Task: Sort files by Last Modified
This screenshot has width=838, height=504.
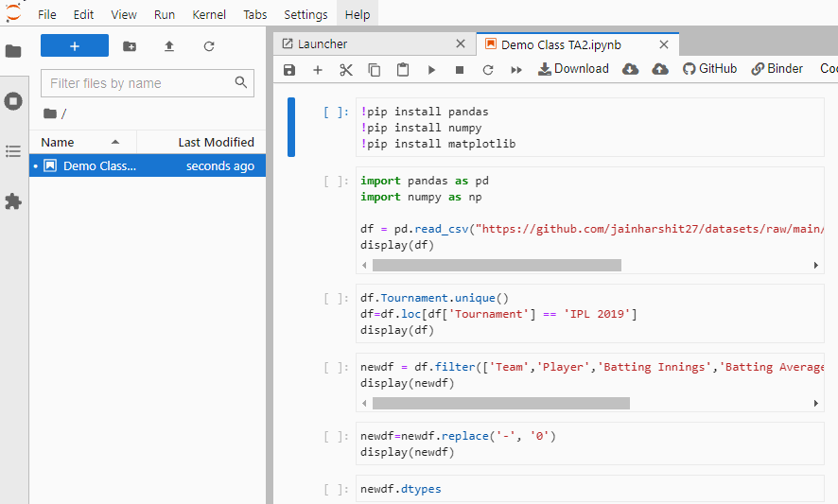Action: [201, 142]
